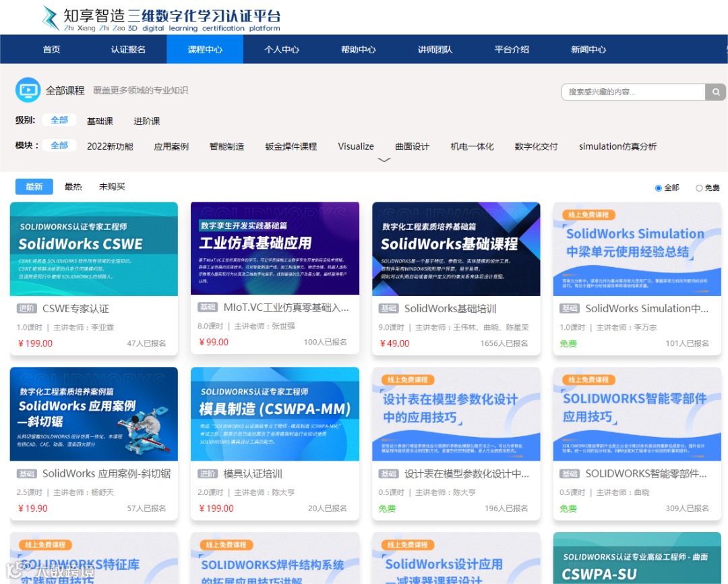Open SolidWorks基础课程 course thumbnail
Image resolution: width=728 pixels, height=584 pixels.
tap(456, 249)
